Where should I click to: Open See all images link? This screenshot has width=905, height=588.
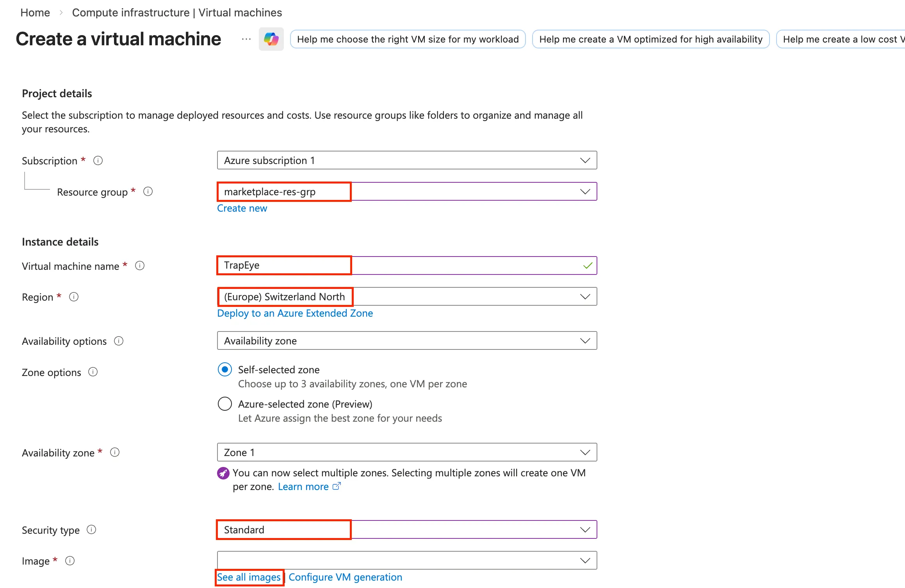click(x=249, y=577)
